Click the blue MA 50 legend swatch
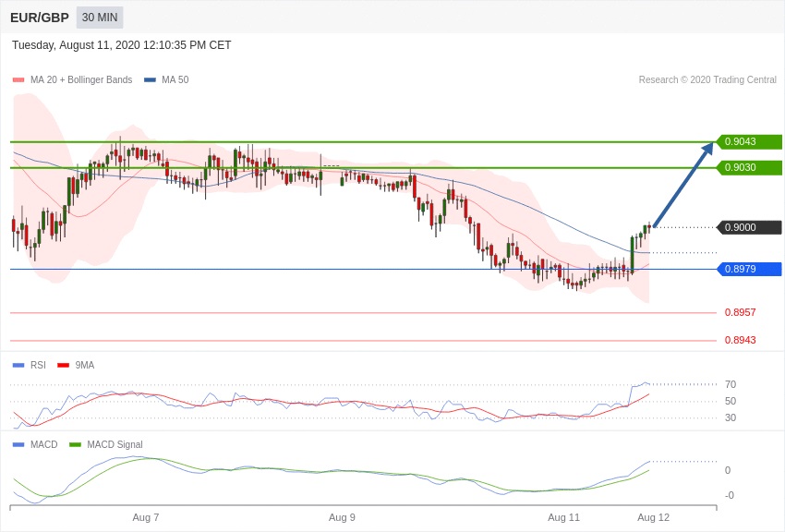 (150, 79)
